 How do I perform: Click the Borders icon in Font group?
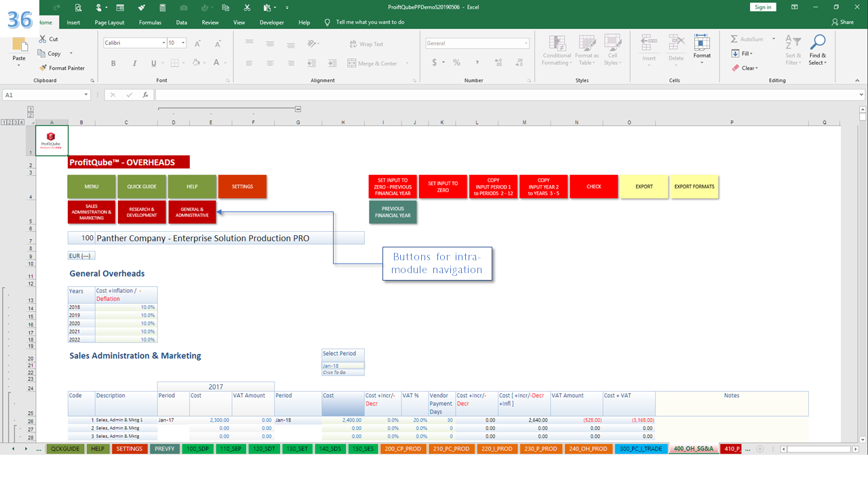click(x=174, y=63)
